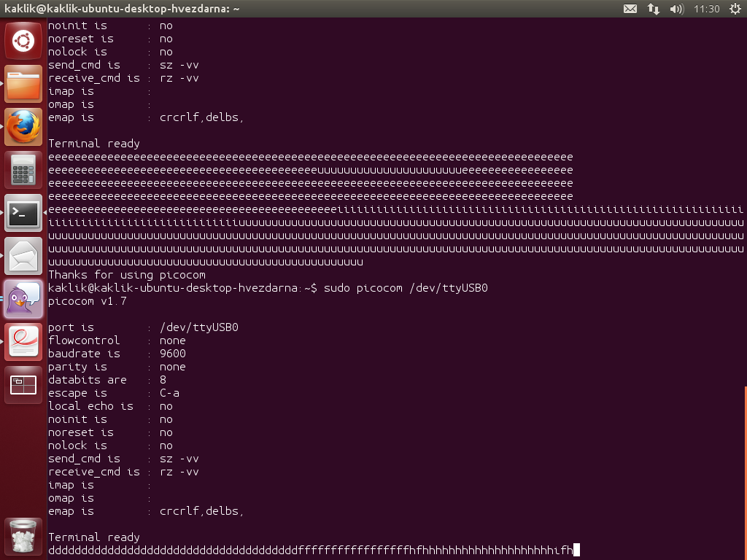The width and height of the screenshot is (747, 560).
Task: Open the Workspace Switcher
Action: pyautogui.click(x=23, y=385)
